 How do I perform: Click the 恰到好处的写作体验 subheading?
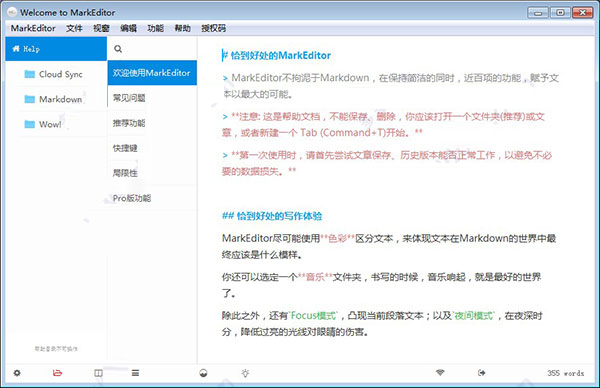coord(272,216)
